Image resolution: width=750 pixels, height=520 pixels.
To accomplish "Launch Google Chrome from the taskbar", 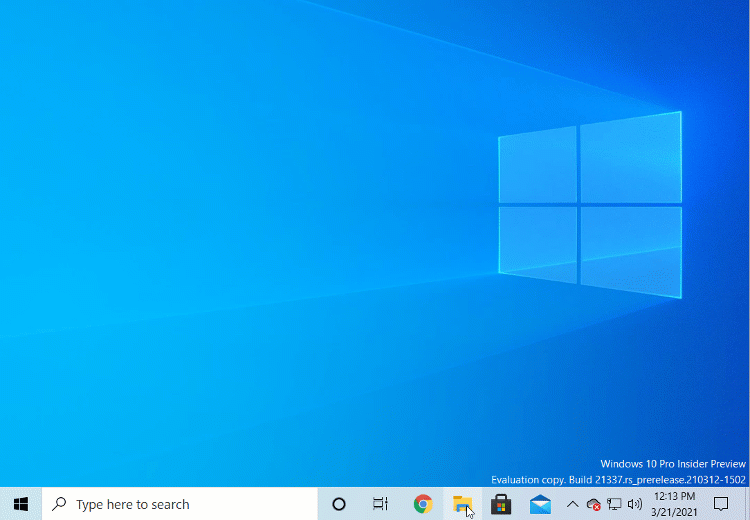I will [x=423, y=504].
